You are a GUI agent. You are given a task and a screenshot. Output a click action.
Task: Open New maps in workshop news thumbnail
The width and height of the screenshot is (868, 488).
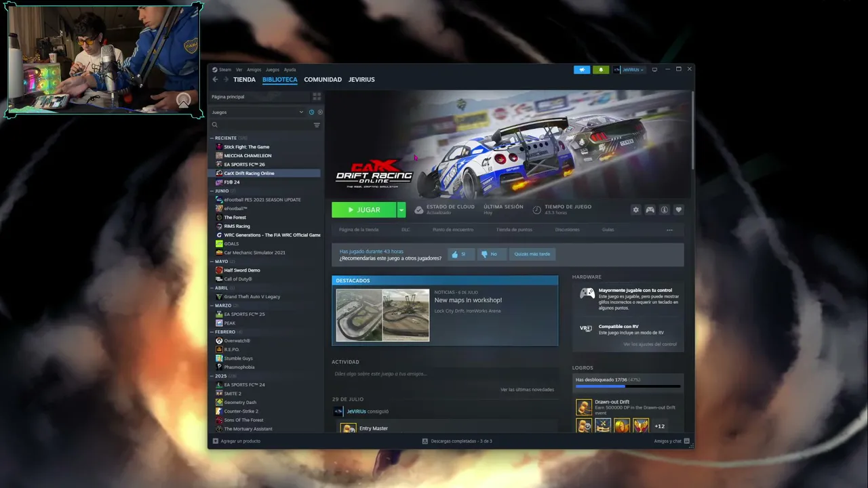382,315
